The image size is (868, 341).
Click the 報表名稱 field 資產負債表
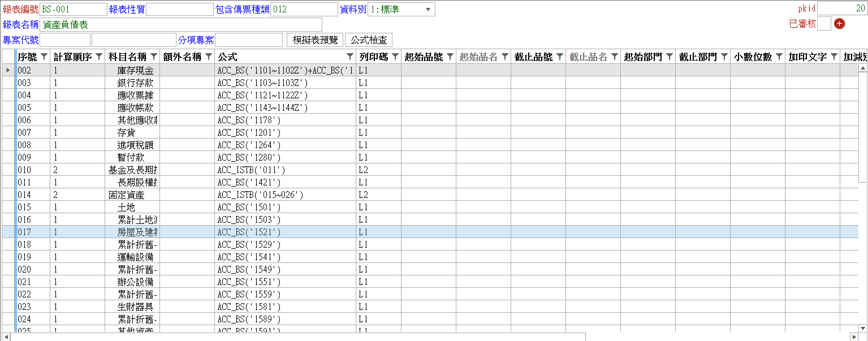pyautogui.click(x=181, y=25)
